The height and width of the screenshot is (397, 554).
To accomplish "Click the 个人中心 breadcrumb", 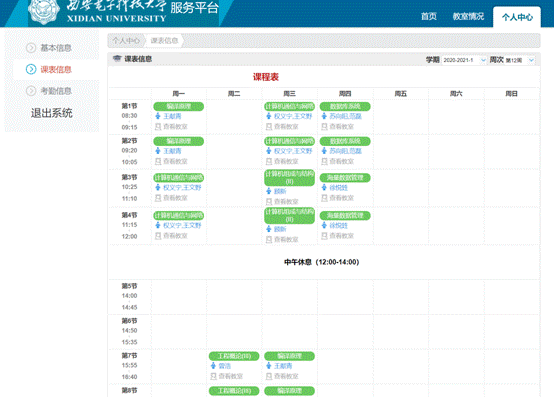I will [126, 41].
